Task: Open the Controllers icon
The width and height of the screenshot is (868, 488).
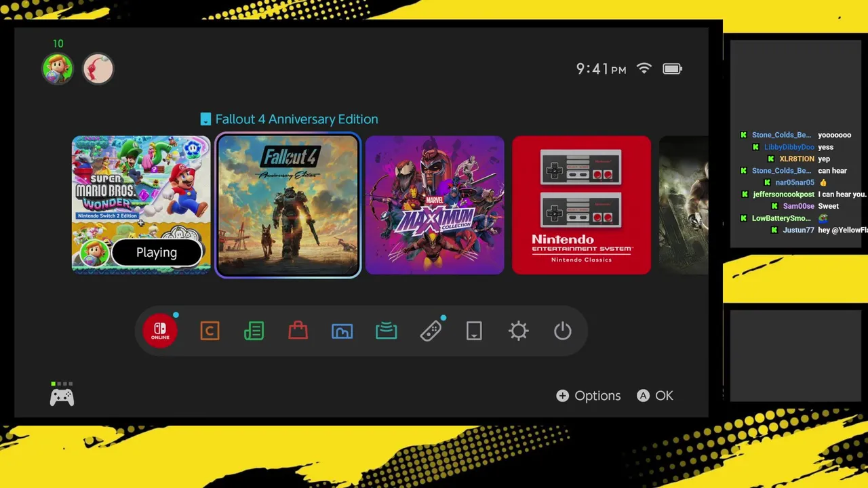Action: coord(431,331)
